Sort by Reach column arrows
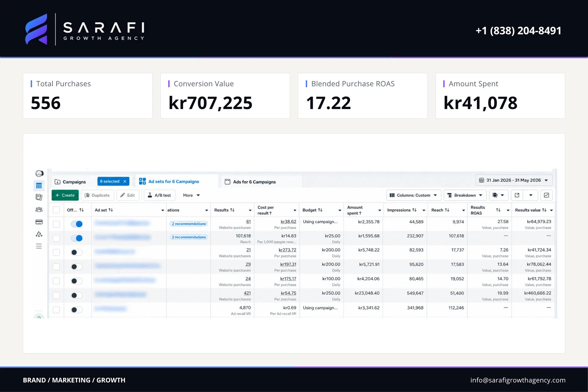 click(x=447, y=210)
